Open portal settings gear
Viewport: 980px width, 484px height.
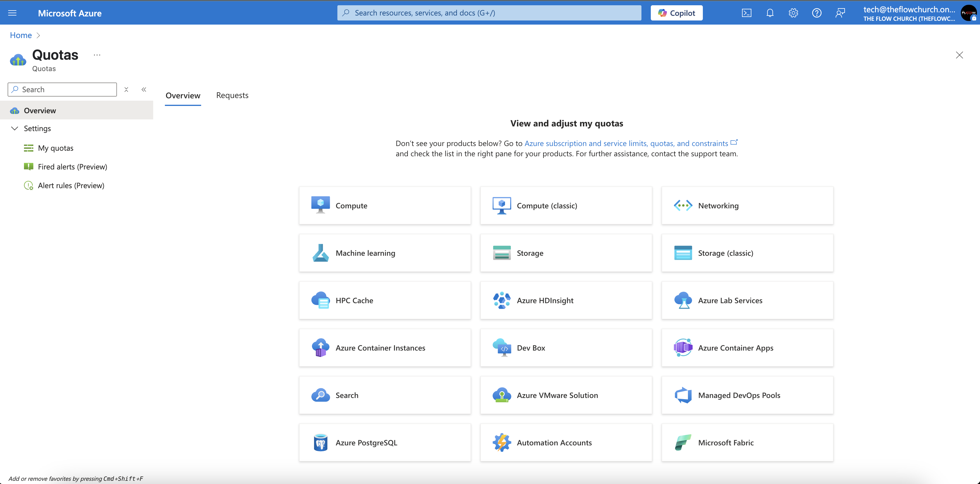(x=793, y=13)
